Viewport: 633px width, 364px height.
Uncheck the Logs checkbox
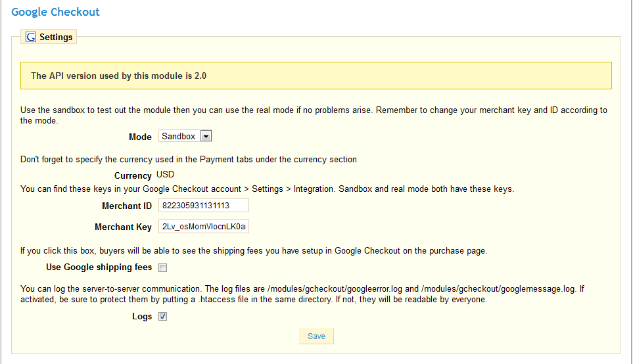click(x=162, y=317)
